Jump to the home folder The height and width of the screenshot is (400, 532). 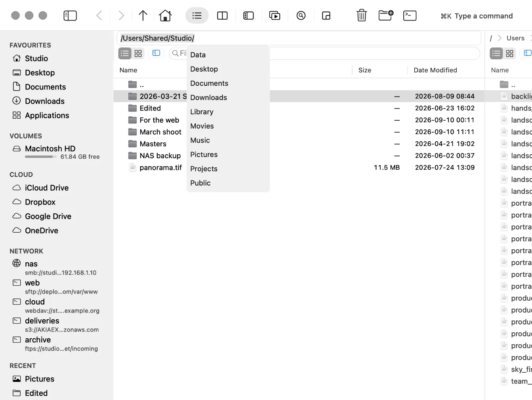coord(165,16)
